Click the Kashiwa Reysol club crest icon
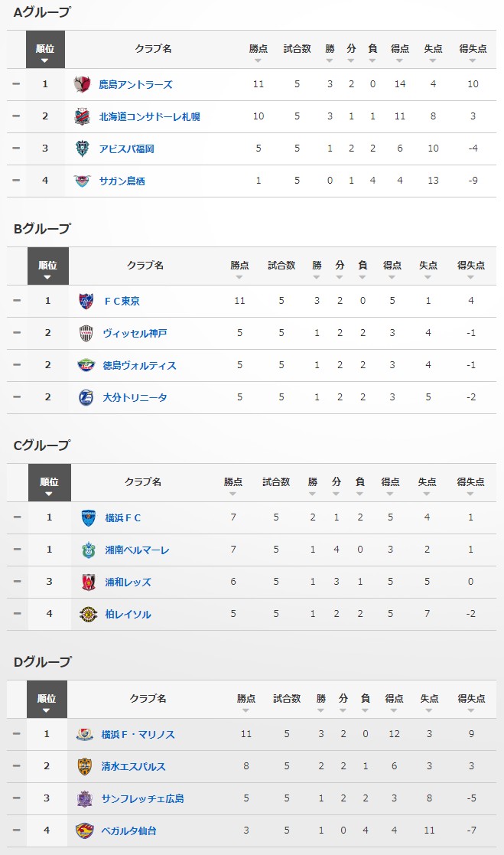504x855 pixels. 89,614
